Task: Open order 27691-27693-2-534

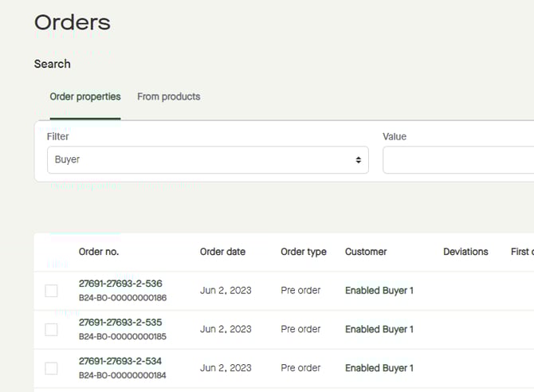Action: point(120,361)
